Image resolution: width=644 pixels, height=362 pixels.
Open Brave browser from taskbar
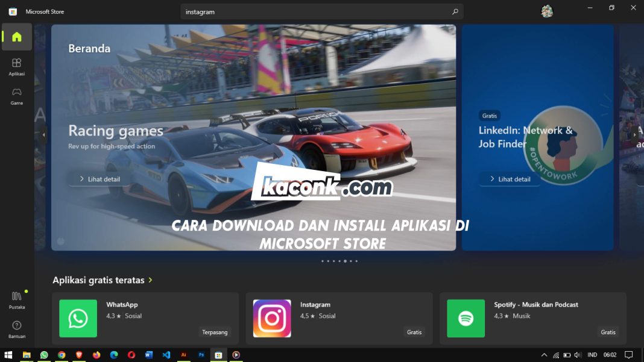[x=79, y=355]
